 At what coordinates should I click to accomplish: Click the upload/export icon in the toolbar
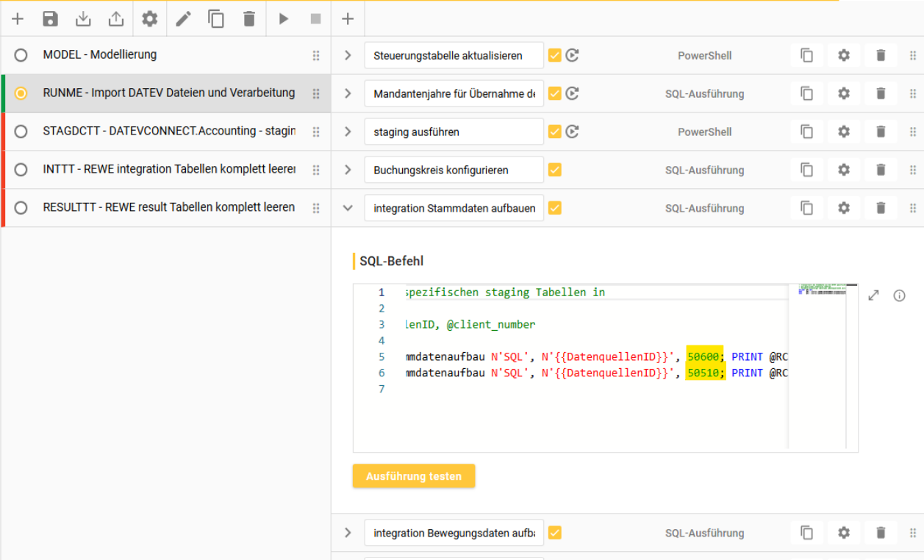click(116, 19)
